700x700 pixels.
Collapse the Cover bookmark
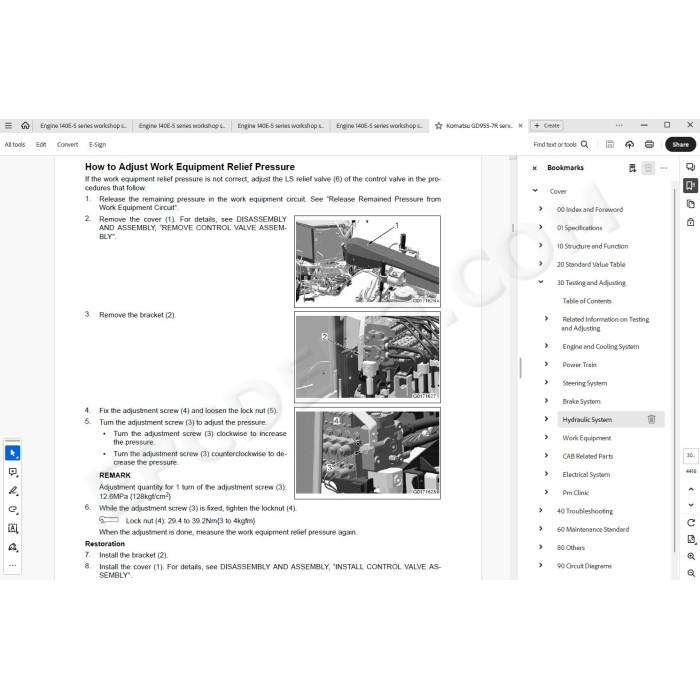[535, 191]
